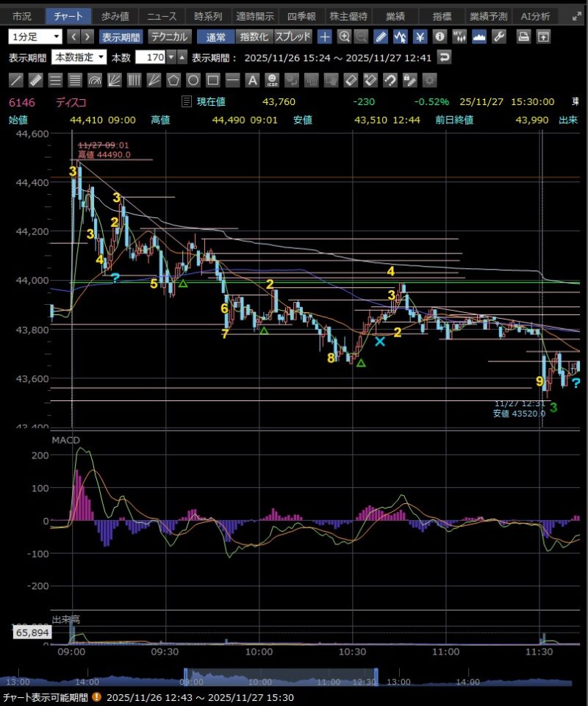Toggle the yen price display button
The width and height of the screenshot is (588, 706).
[420, 36]
